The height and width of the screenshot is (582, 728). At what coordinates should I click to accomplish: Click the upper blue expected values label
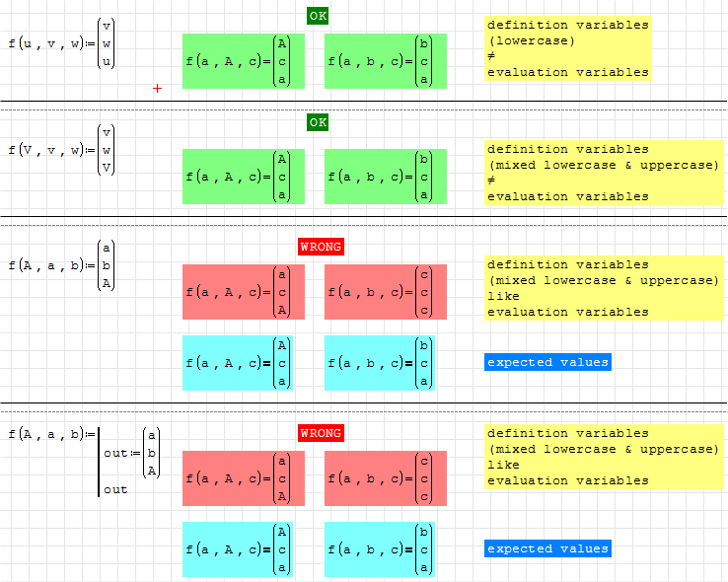(x=547, y=362)
